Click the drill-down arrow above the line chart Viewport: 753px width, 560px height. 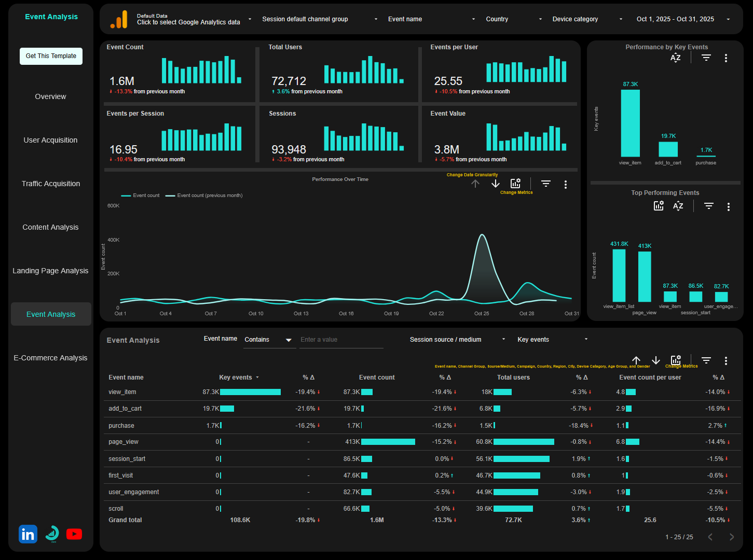click(x=495, y=184)
